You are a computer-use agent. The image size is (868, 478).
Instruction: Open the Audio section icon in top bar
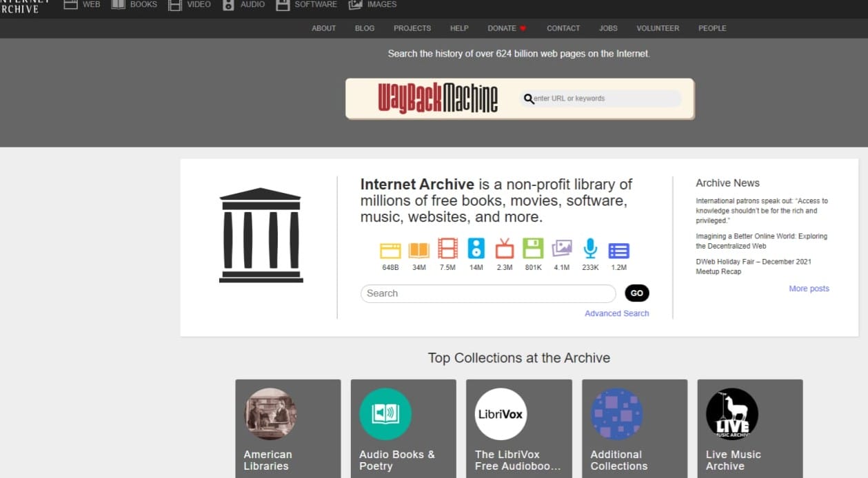(229, 4)
